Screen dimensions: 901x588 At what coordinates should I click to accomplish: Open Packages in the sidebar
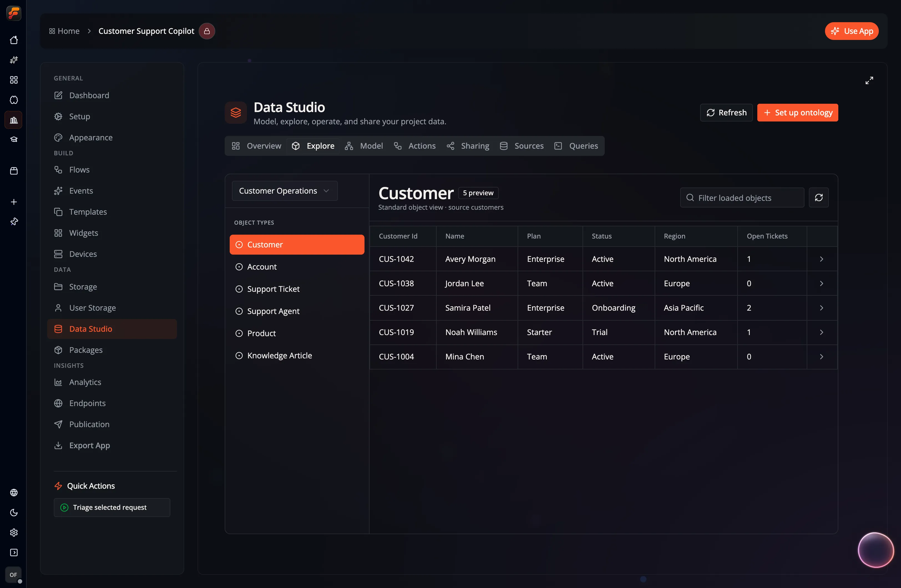pos(112,350)
